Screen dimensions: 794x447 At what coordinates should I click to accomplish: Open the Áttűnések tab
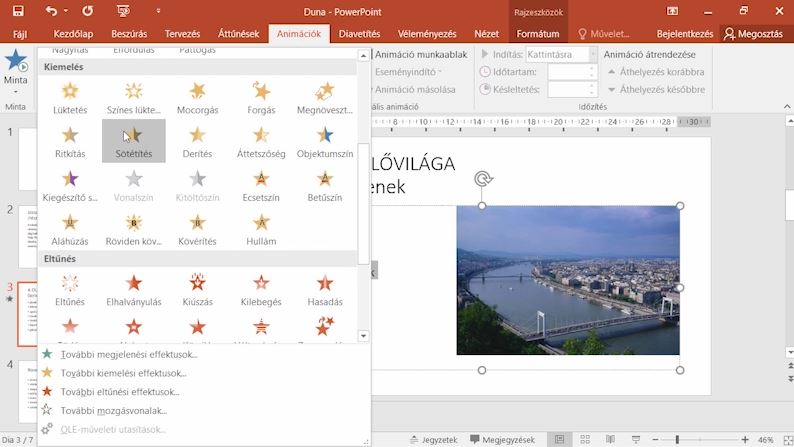[238, 34]
